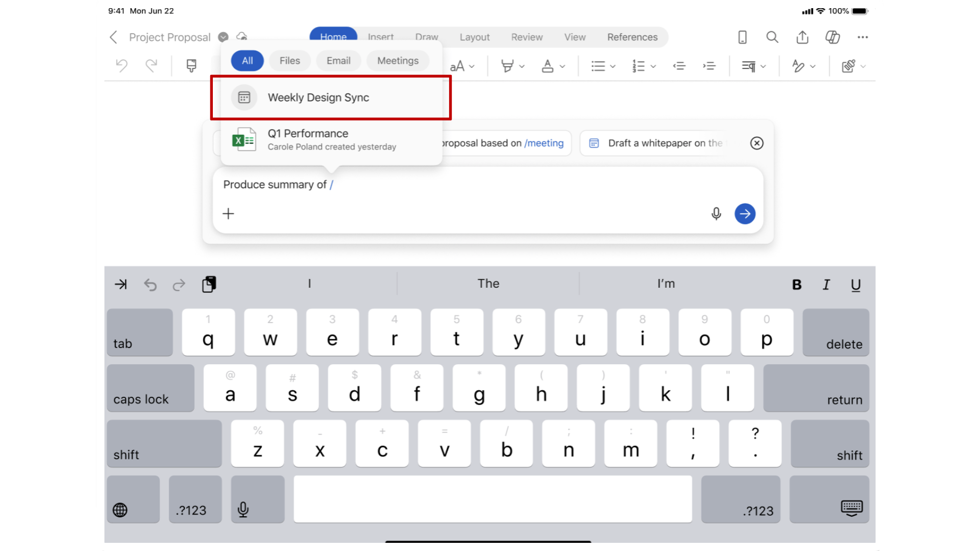Toggle Italic in keyboard toolbar
The height and width of the screenshot is (551, 980).
tap(826, 285)
